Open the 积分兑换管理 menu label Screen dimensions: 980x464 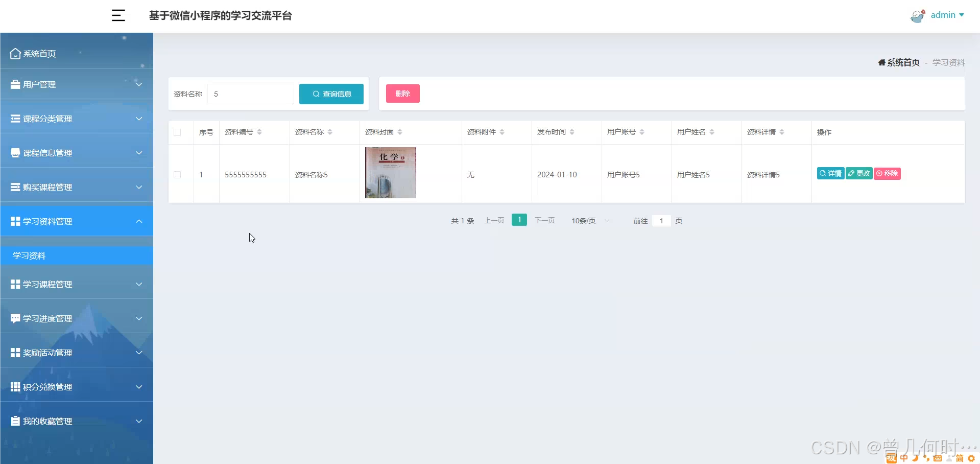pos(47,387)
